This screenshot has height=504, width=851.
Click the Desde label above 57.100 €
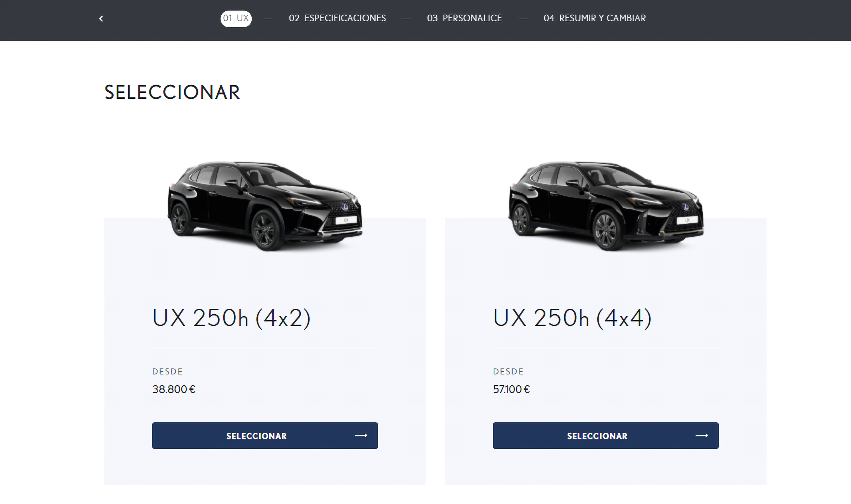tap(508, 372)
